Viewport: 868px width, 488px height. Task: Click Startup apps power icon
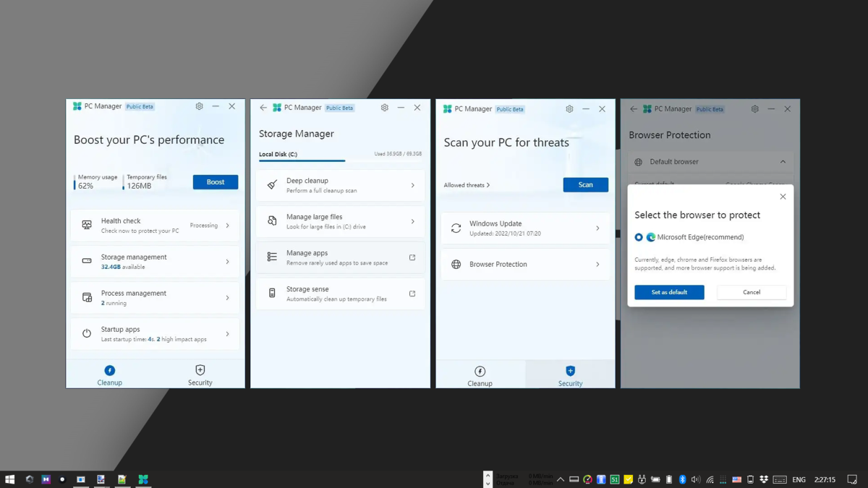pyautogui.click(x=87, y=334)
